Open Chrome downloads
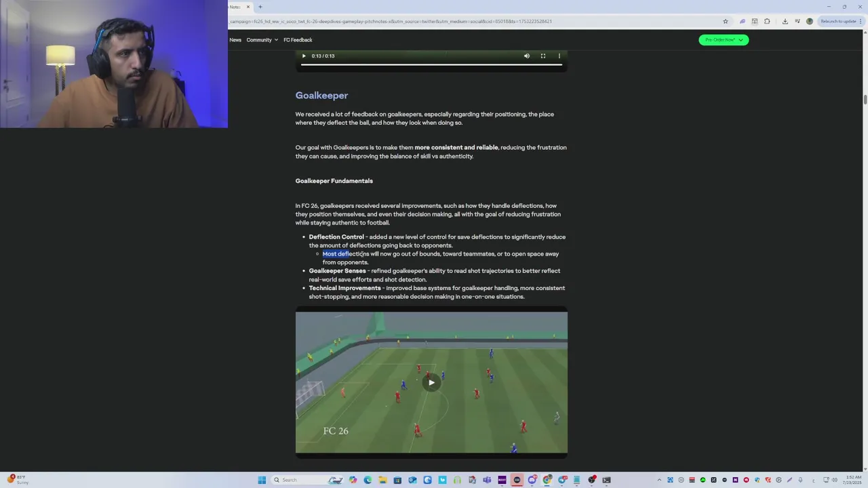This screenshot has height=488, width=868. point(785,21)
